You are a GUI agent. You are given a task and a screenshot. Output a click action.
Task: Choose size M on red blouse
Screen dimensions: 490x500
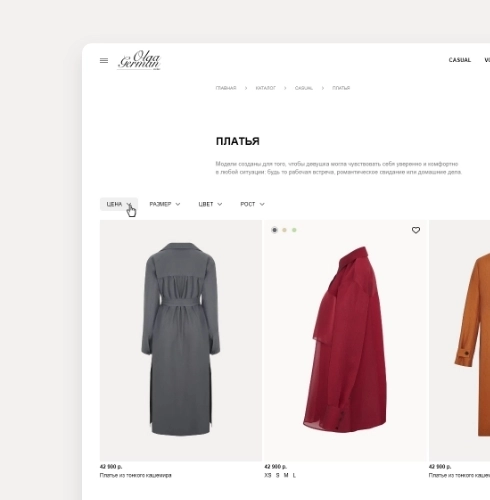pos(286,475)
